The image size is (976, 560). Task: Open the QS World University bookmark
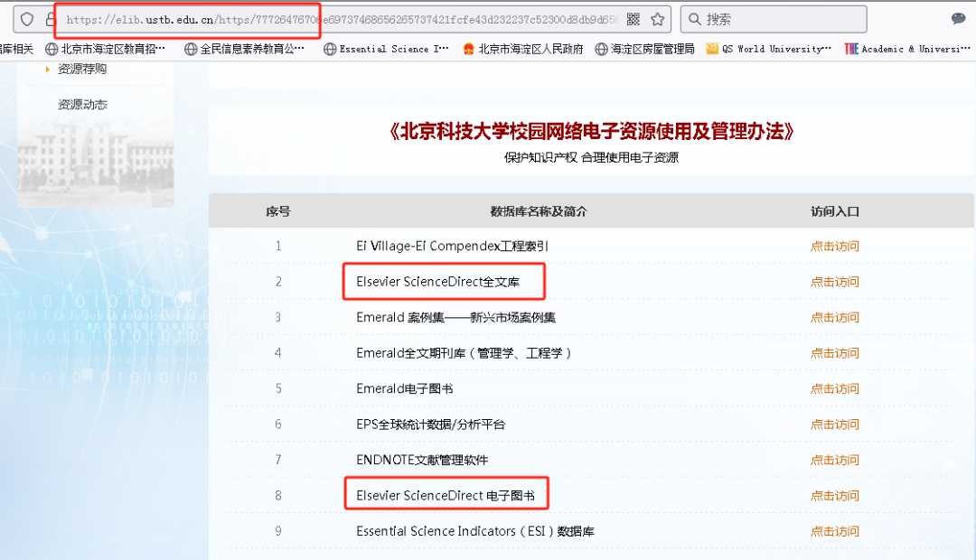(x=769, y=49)
